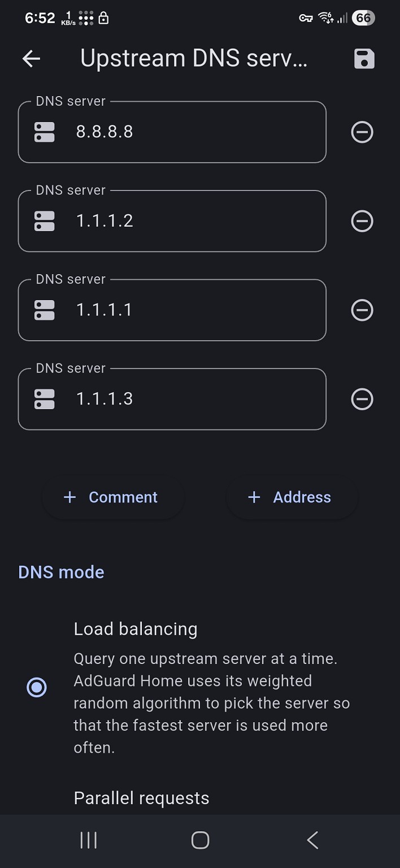Choose the Parallel requests DNS mode
400x868 pixels.
tap(141, 798)
